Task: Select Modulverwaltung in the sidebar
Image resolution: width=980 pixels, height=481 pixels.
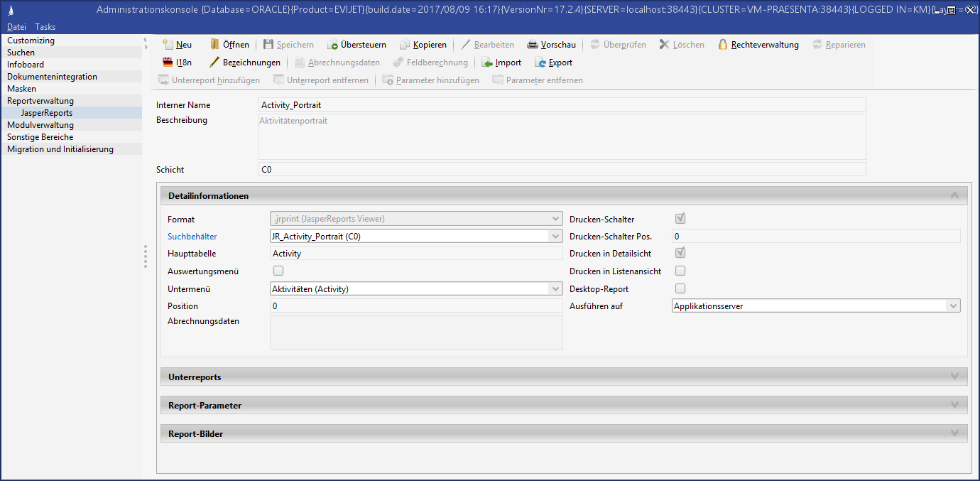Action: [x=40, y=125]
